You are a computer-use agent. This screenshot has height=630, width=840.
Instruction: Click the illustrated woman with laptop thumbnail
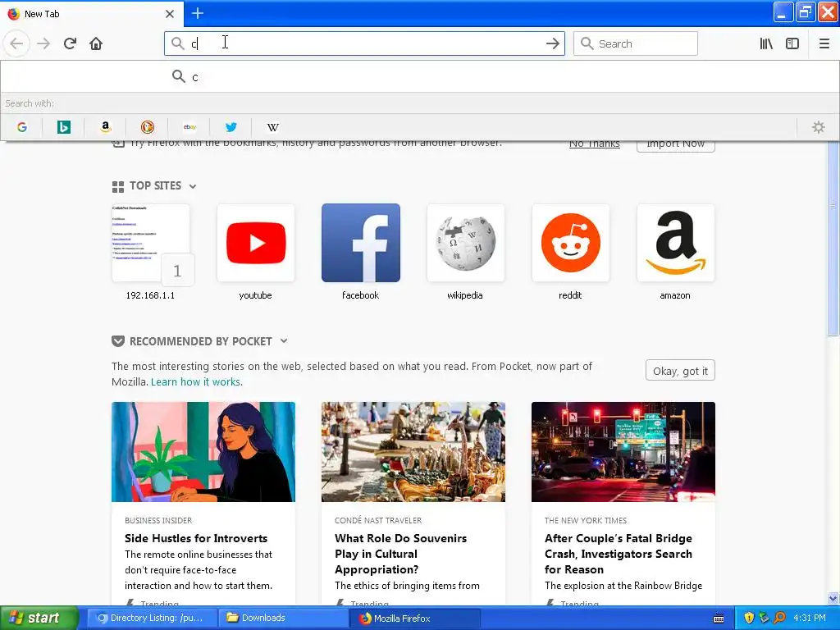point(203,452)
